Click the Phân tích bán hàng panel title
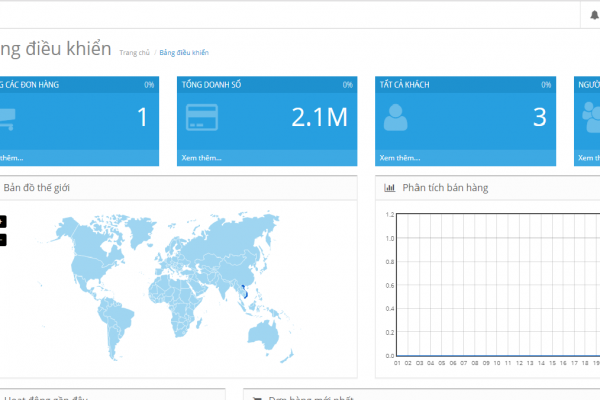Viewport: 600px width, 400px height. pos(445,188)
